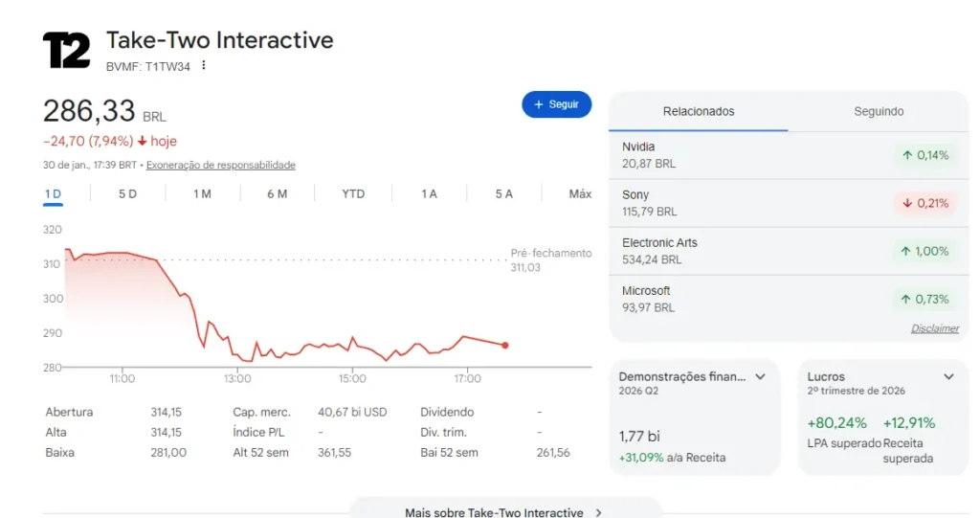This screenshot has width=980, height=518.
Task: Select the 5 D chart range
Action: (x=127, y=194)
